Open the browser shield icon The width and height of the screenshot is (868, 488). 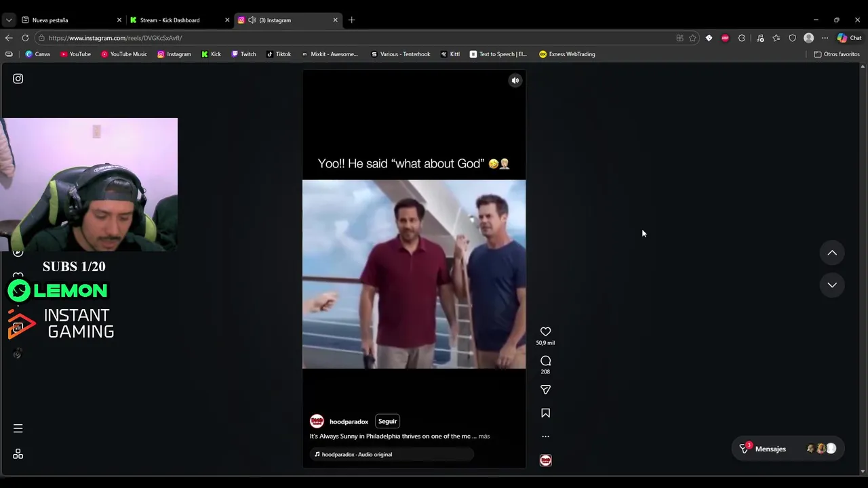point(792,38)
